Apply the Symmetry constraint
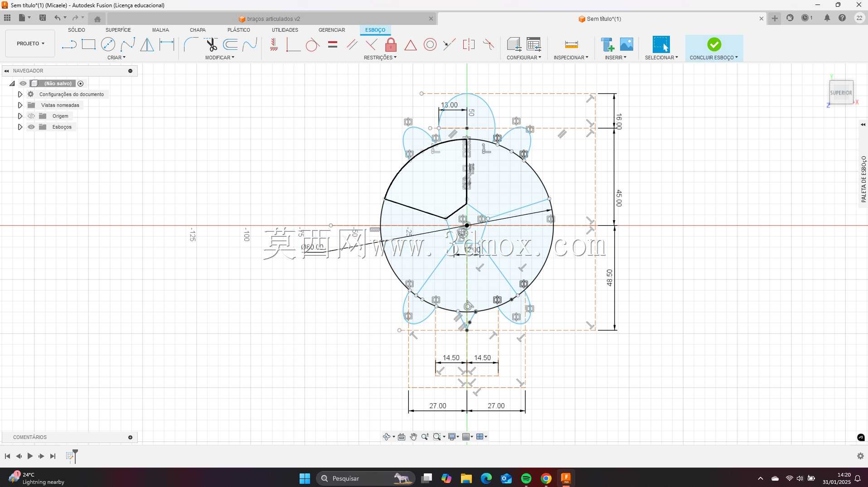Image resolution: width=868 pixels, height=487 pixels. click(469, 44)
